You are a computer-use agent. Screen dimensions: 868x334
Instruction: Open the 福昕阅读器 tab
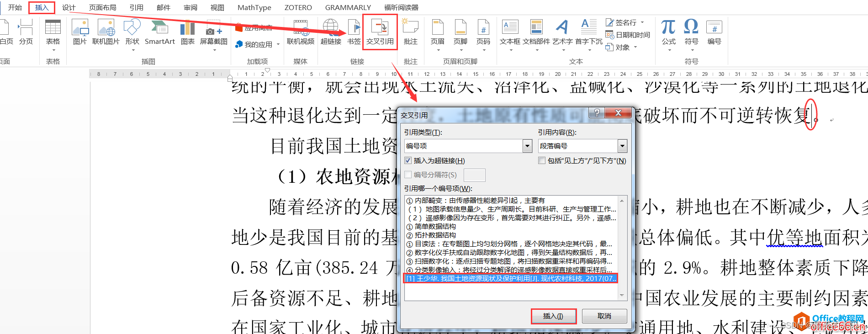(x=401, y=7)
